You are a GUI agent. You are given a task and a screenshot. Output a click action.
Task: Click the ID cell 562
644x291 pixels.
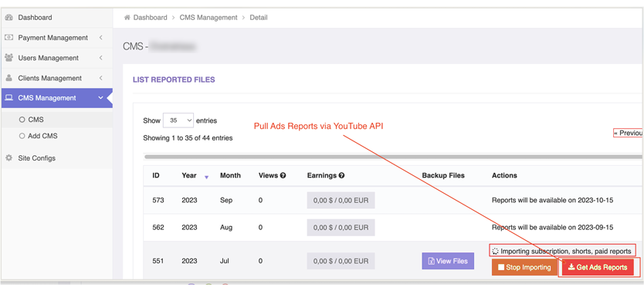click(x=158, y=228)
